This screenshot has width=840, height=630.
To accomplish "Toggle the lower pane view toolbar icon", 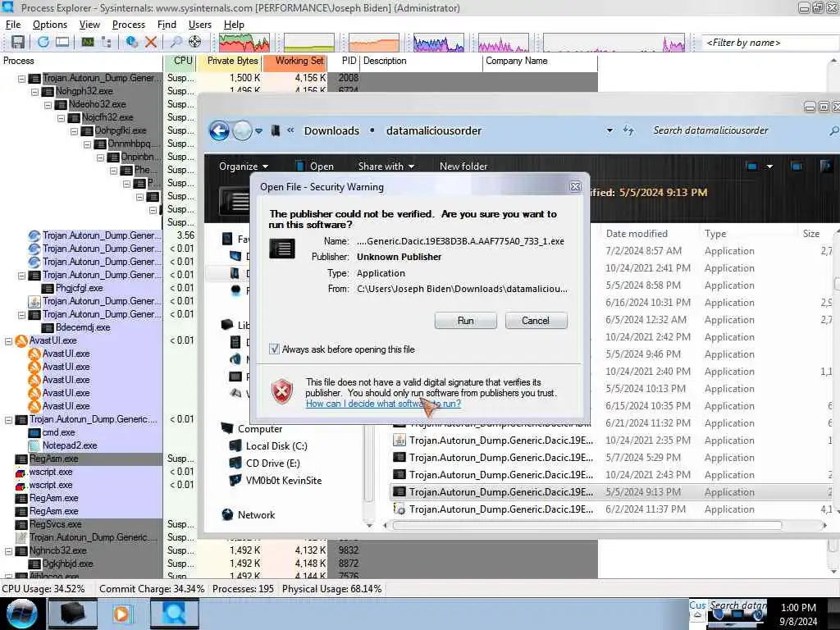I will [x=62, y=42].
